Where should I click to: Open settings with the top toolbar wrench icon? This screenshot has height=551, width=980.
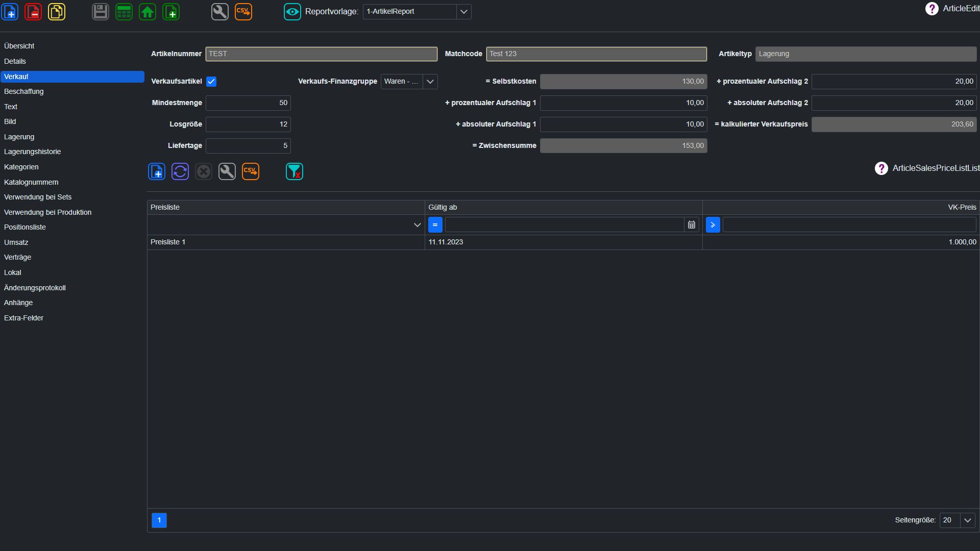[220, 11]
